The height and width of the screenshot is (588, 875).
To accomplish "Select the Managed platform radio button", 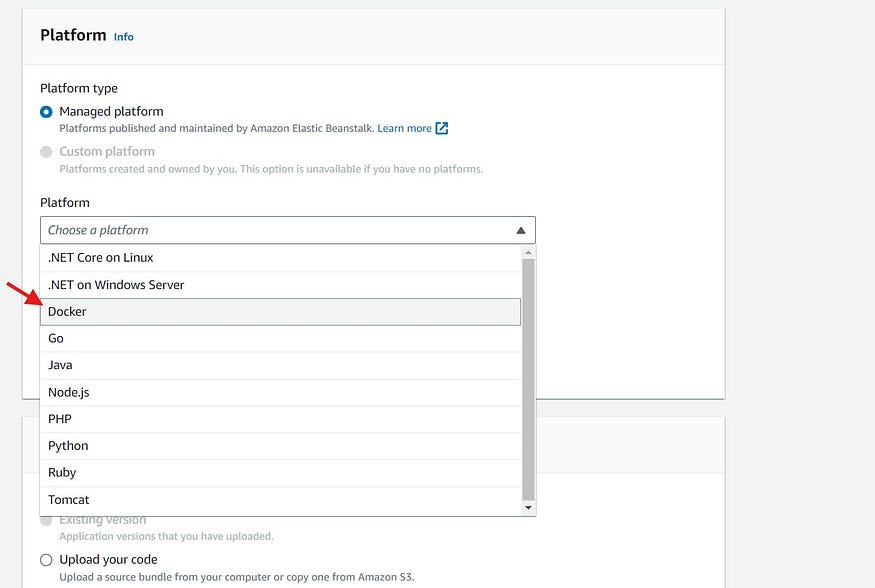I will 46,112.
